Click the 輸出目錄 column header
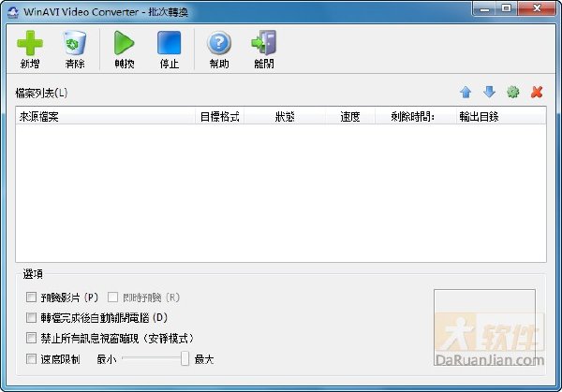Image resolution: width=562 pixels, height=392 pixels. (501, 116)
